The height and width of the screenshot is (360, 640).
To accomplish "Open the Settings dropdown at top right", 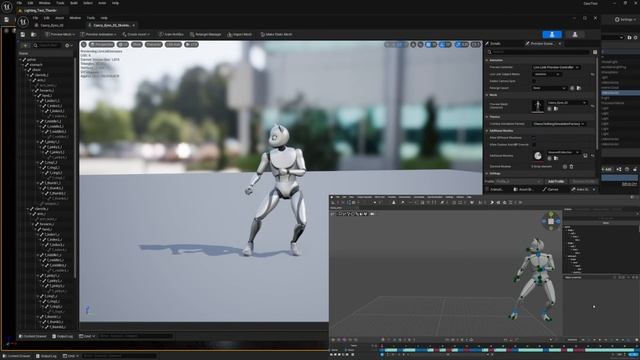I will (624, 19).
